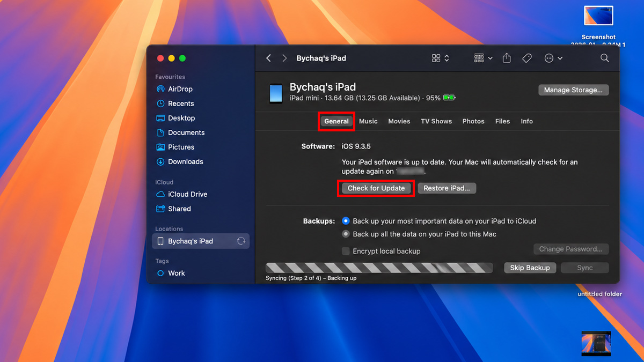The height and width of the screenshot is (362, 644).
Task: Select Bychaq's iPad under Locations
Action: (201, 241)
